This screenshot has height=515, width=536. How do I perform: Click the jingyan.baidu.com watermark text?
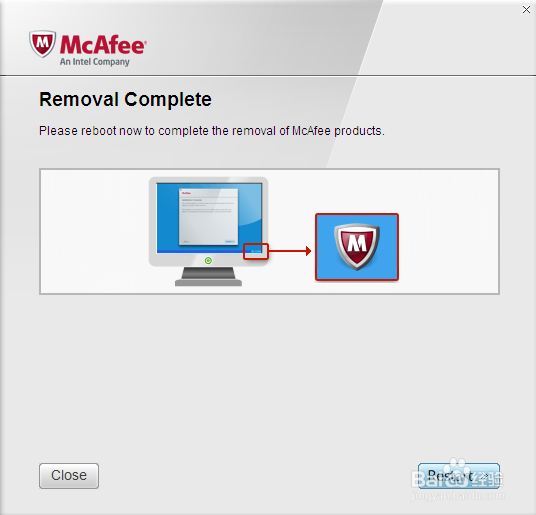tap(458, 496)
